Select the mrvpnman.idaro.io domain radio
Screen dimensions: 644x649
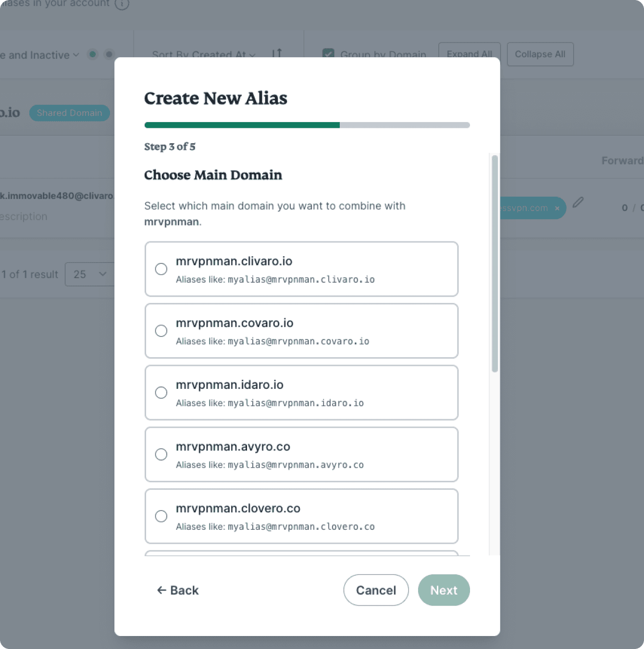[x=161, y=393]
